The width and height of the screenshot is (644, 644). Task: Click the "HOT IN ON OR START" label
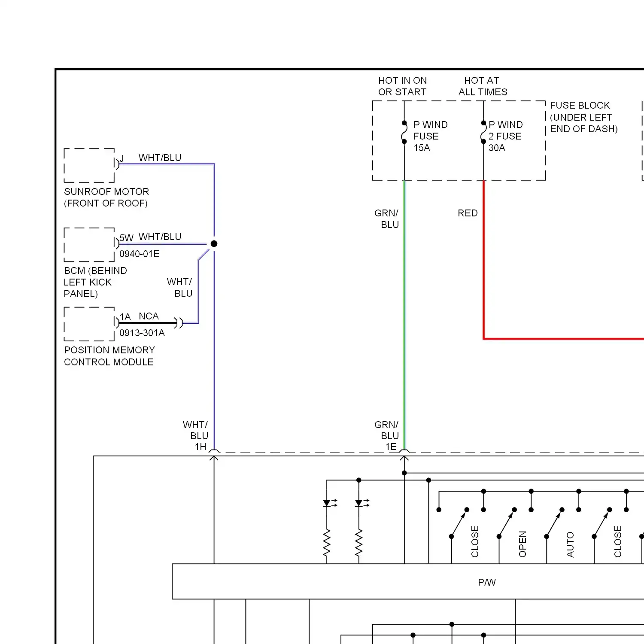pyautogui.click(x=402, y=86)
